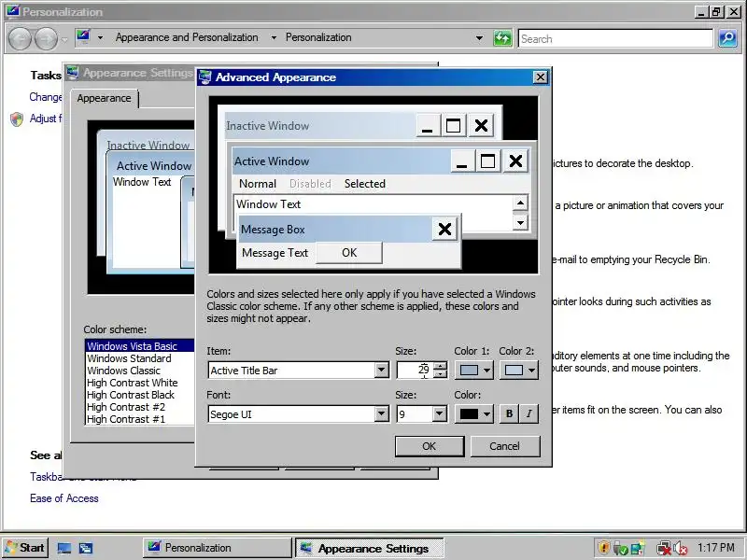Click the shield icon beside Adjust link
The height and width of the screenshot is (560, 747).
(x=17, y=119)
